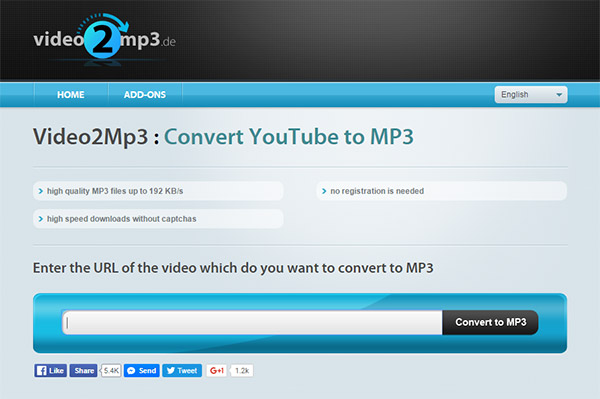Expand the English language dropdown
The width and height of the screenshot is (600, 399).
(531, 94)
